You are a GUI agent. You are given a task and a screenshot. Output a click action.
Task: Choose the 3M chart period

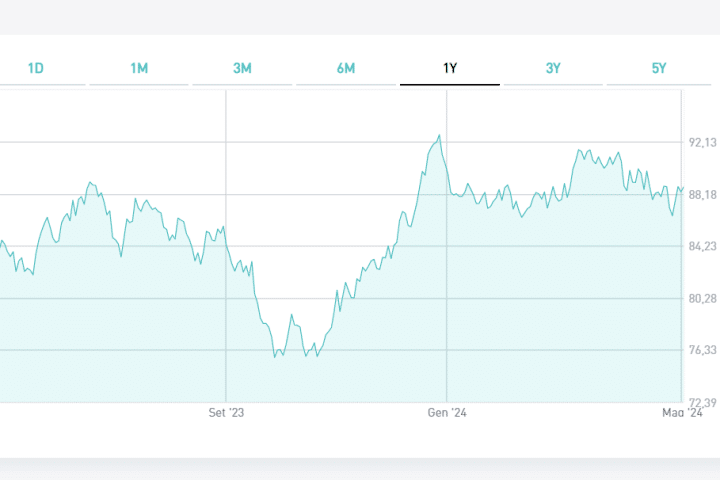pyautogui.click(x=242, y=68)
